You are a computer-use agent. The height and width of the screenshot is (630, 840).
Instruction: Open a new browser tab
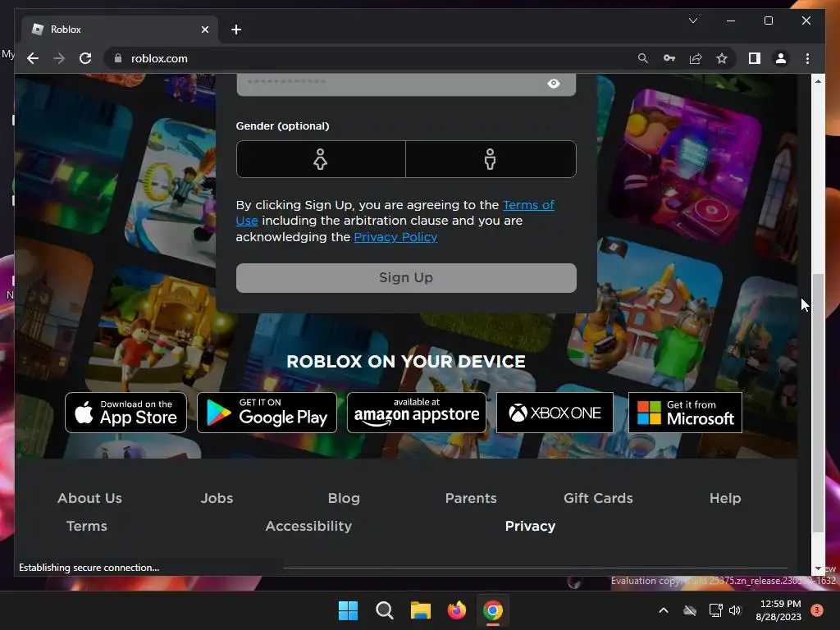point(236,30)
